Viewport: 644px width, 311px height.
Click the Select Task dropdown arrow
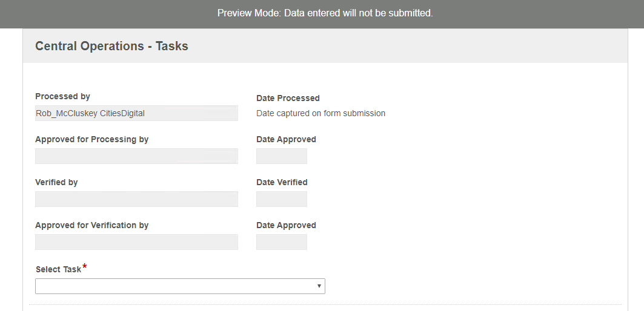(x=319, y=286)
